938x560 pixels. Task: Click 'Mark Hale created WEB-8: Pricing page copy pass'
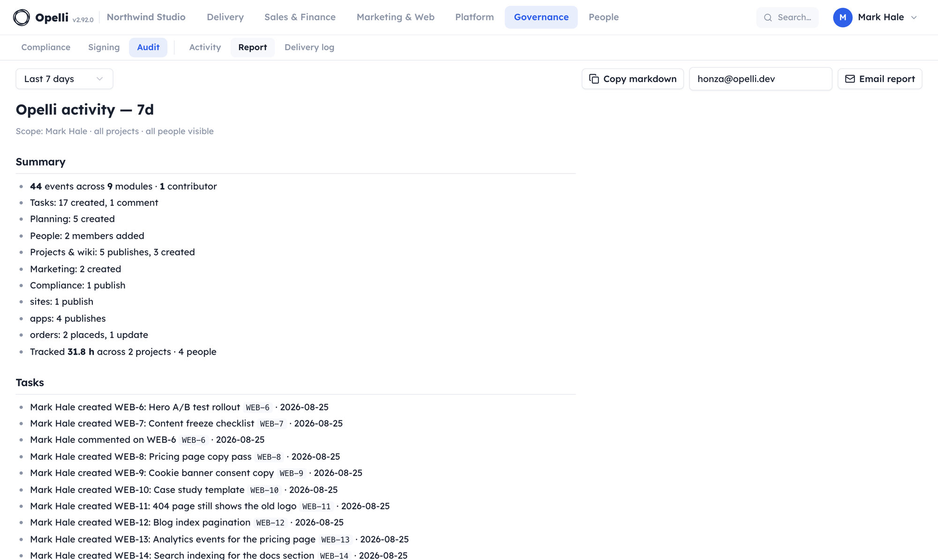[141, 457]
